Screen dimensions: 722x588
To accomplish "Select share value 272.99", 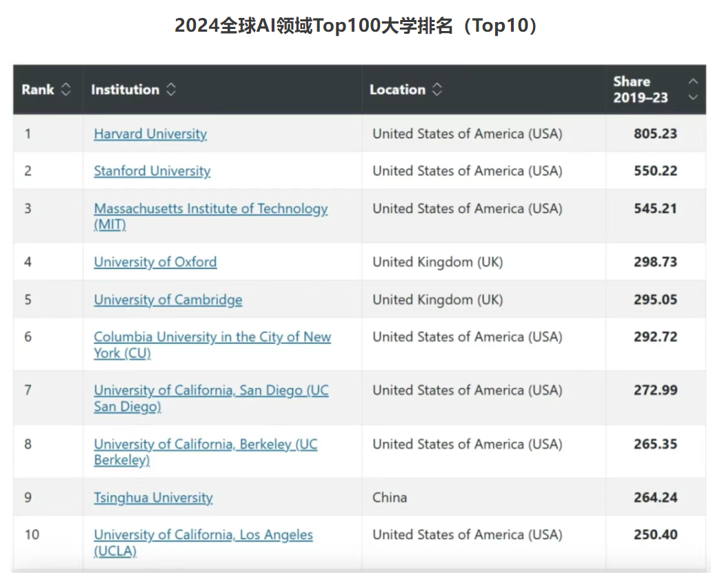I will point(655,390).
